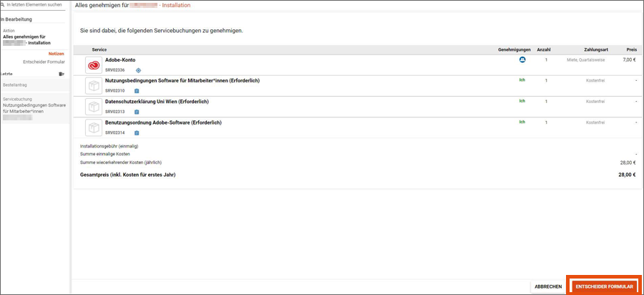Screen dimensions: 644x295
Task: Click the Adobe Creative Cloud service icon
Action: [x=94, y=65]
